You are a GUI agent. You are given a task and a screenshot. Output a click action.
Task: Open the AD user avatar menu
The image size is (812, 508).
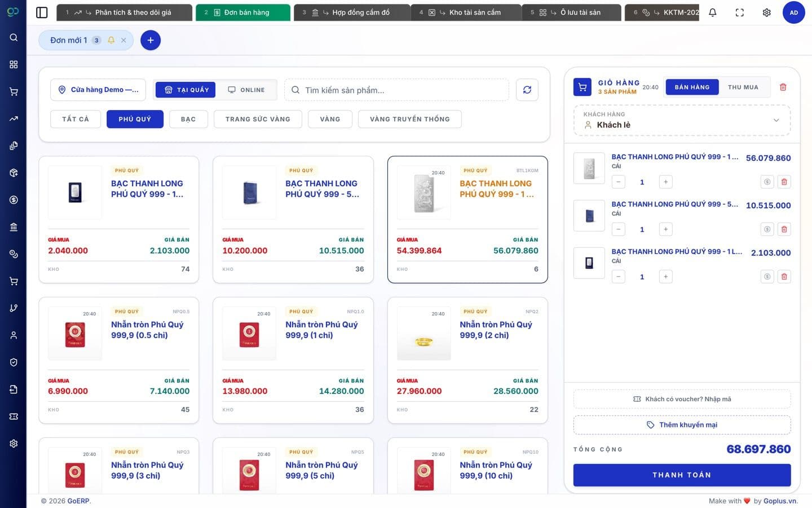pyautogui.click(x=794, y=12)
